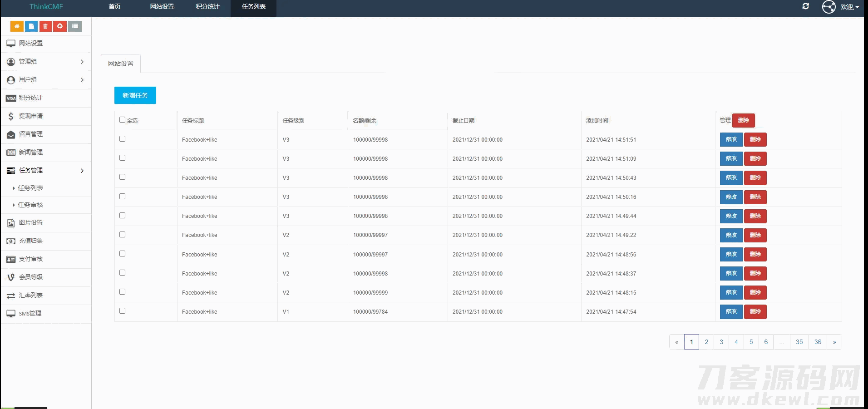Click 修改 for the 14:51:51 task

(731, 139)
